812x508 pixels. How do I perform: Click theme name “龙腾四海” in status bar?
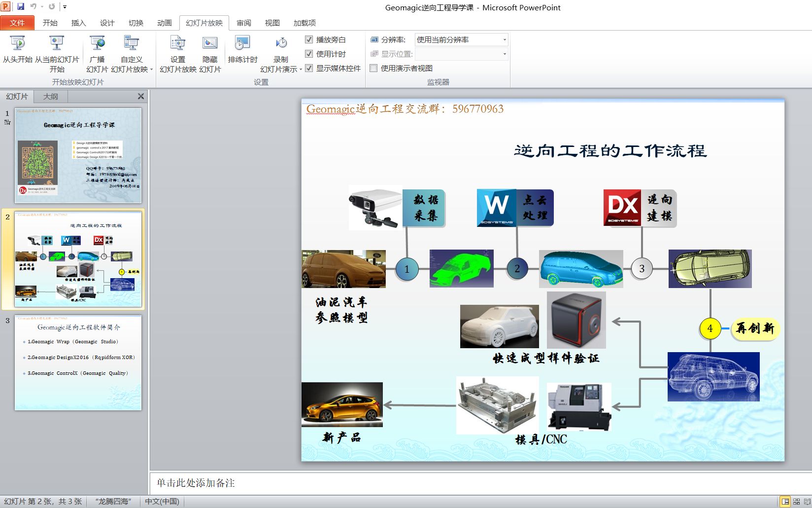point(113,501)
